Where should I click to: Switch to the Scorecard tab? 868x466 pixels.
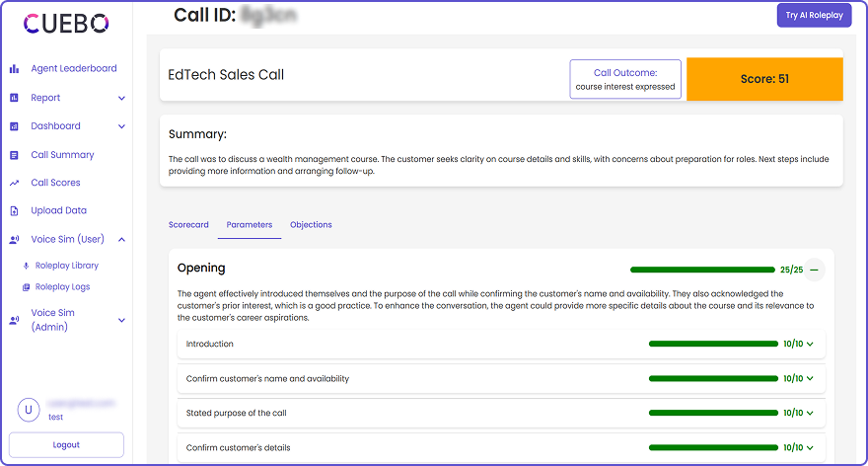point(188,225)
